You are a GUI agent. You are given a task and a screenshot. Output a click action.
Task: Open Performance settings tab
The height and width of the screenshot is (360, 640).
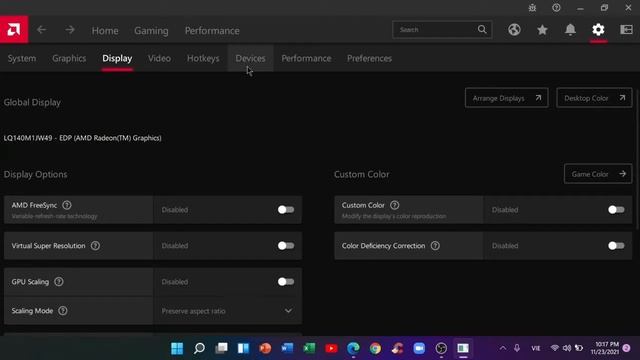point(306,58)
